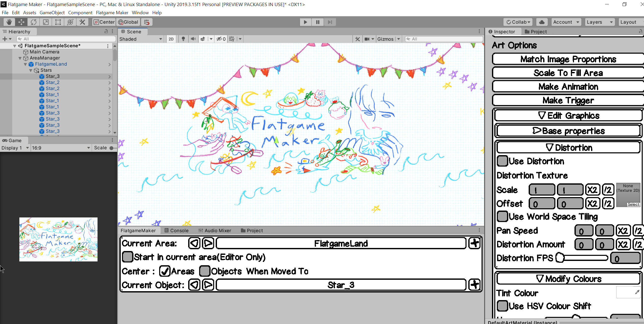644x324 pixels.
Task: Open the Component menu
Action: point(80,13)
